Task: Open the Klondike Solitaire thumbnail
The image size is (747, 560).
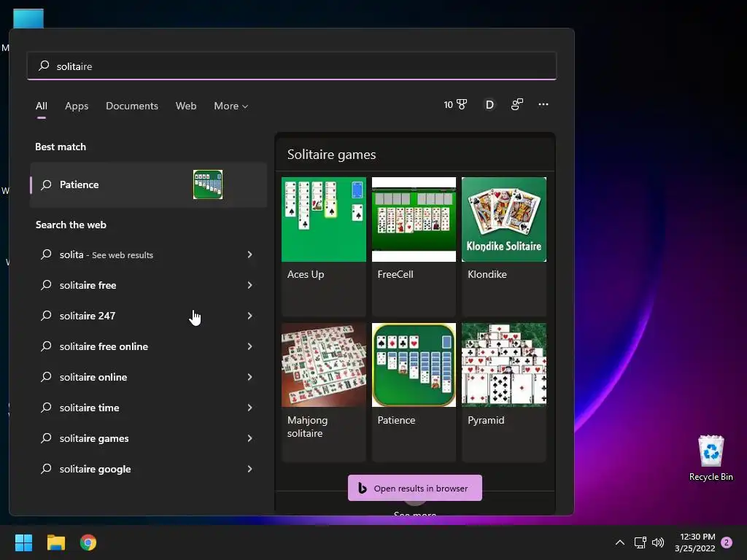Action: tap(504, 219)
